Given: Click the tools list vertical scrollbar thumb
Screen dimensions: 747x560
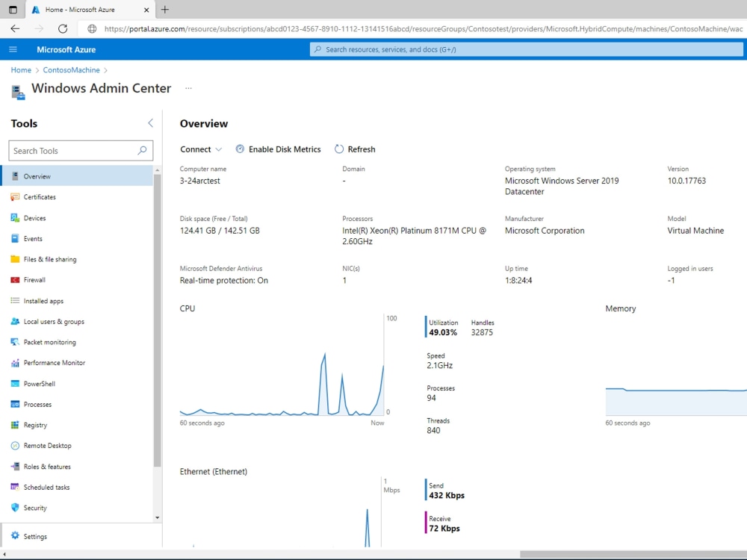Looking at the screenshot, I should click(157, 320).
